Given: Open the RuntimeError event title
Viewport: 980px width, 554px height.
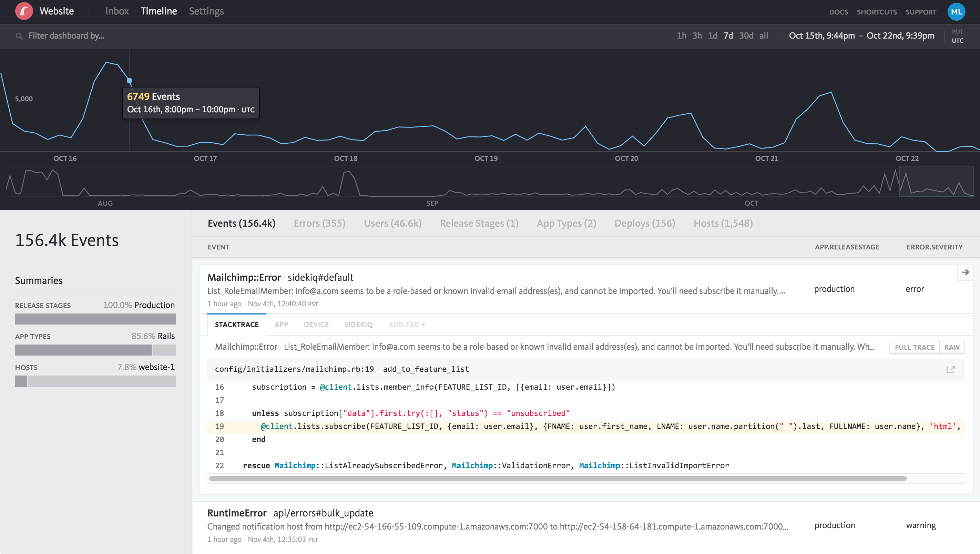Looking at the screenshot, I should tap(237, 513).
